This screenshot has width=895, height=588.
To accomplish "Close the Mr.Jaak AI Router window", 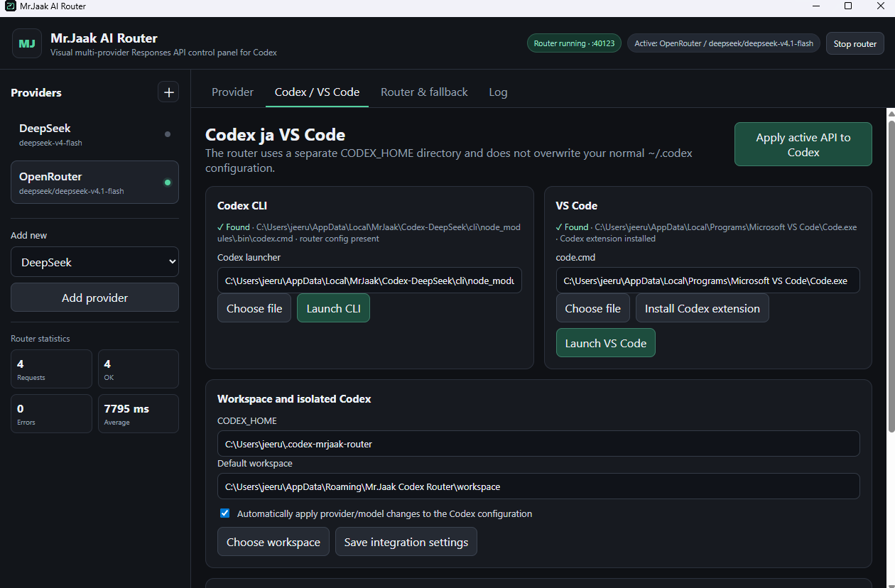I will point(881,6).
